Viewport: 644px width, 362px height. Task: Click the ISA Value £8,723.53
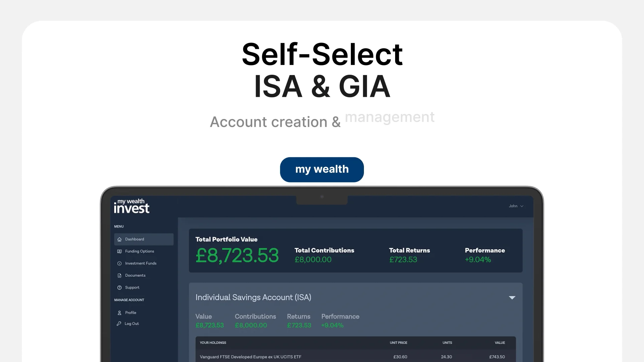(x=210, y=325)
